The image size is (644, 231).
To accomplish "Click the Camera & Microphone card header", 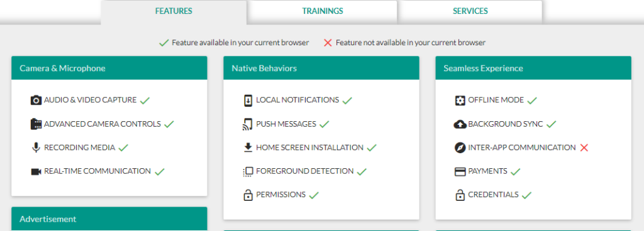I will [x=109, y=68].
